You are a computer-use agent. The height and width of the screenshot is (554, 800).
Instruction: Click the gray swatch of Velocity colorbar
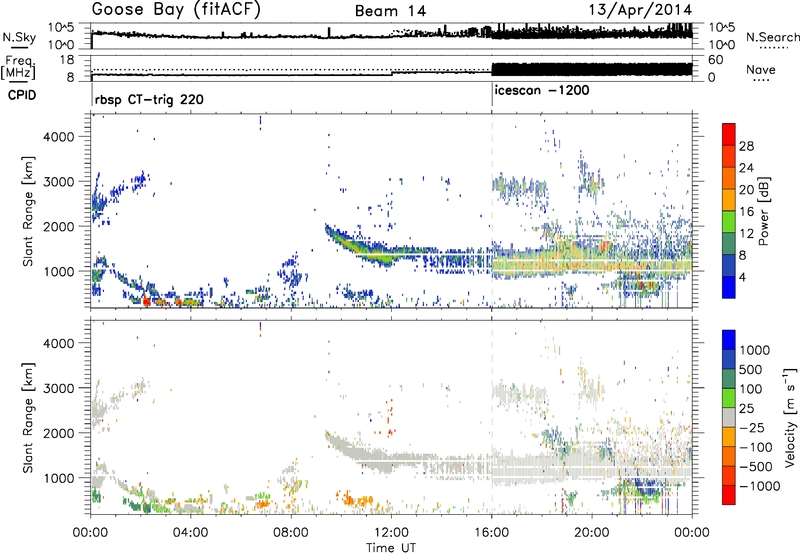[729, 418]
